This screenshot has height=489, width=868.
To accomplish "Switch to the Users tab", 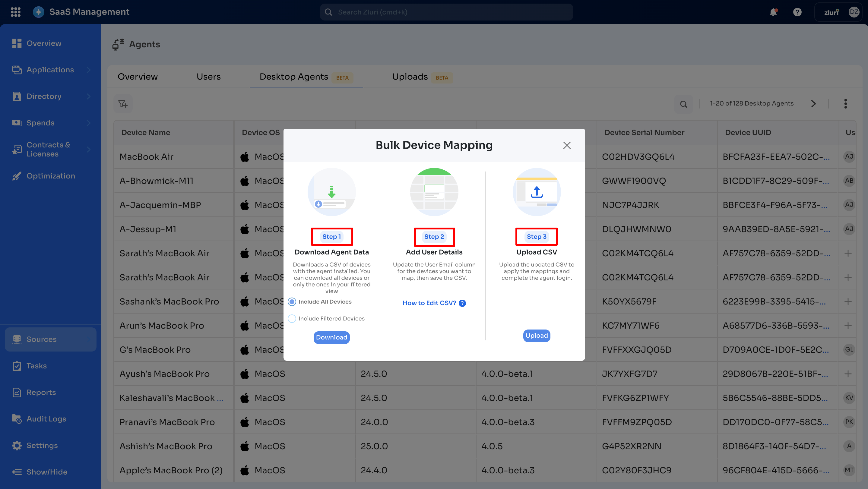I will pos(209,77).
